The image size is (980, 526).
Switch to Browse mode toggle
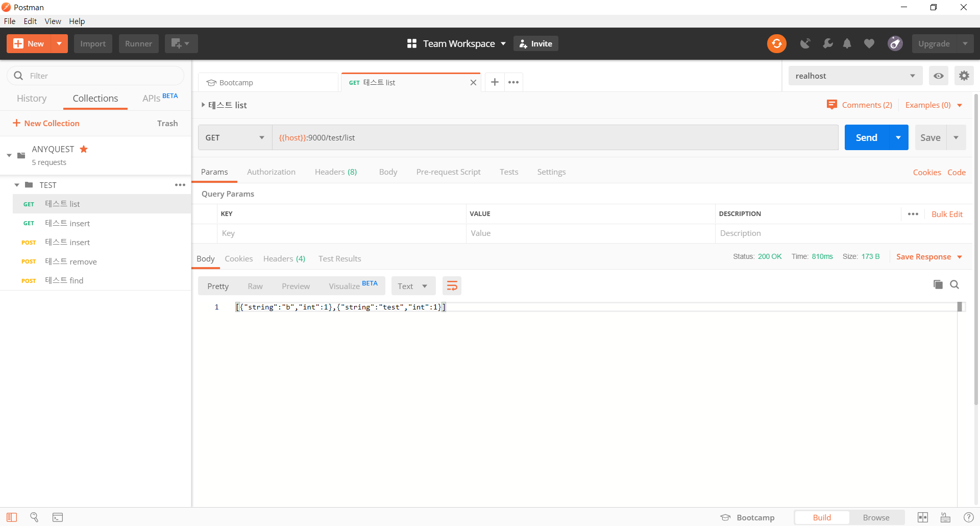pos(876,517)
